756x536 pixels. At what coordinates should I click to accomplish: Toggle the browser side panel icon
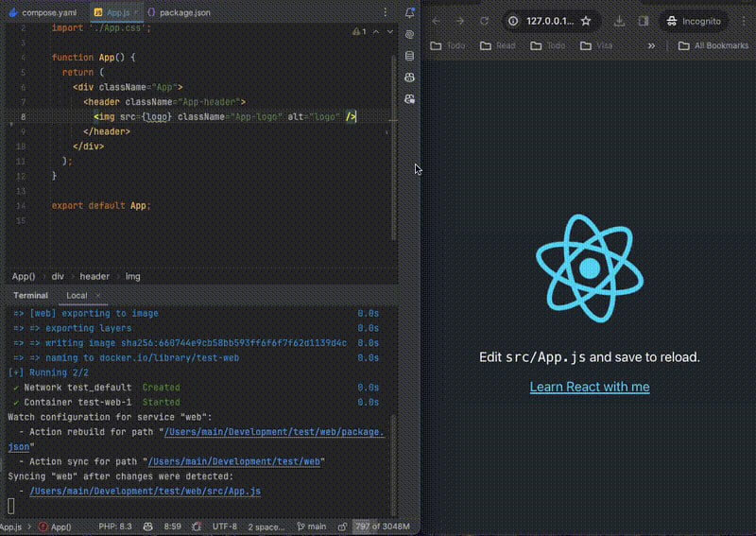pos(644,21)
